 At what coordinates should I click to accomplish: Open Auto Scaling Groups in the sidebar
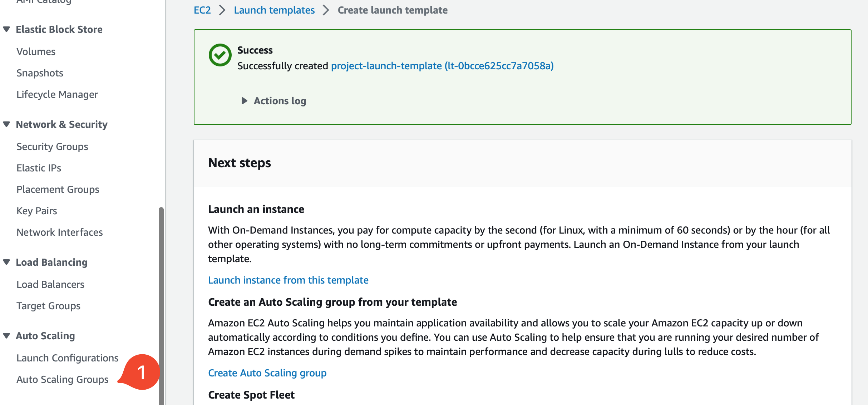click(x=62, y=379)
